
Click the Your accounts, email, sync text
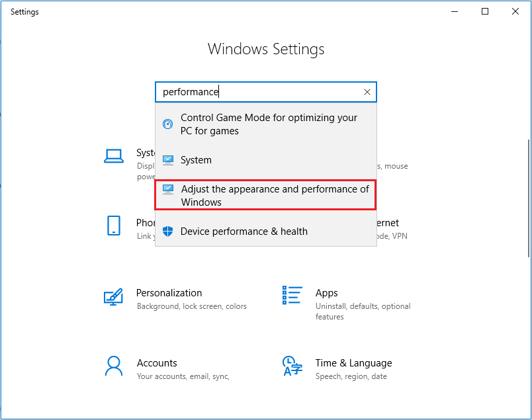pyautogui.click(x=183, y=376)
